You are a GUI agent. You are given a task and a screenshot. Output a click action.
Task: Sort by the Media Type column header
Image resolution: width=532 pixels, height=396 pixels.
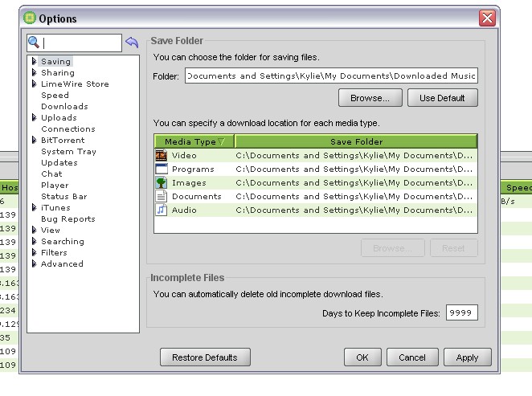click(194, 141)
